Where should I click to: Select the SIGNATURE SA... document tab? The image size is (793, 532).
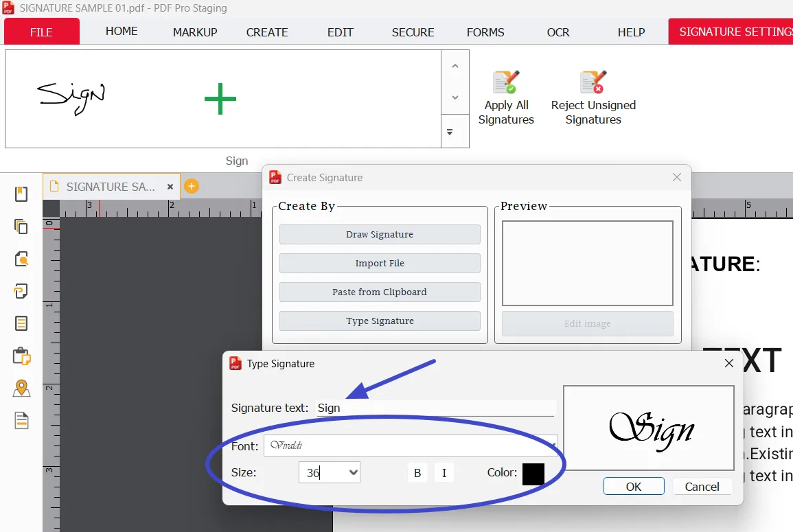(x=111, y=187)
